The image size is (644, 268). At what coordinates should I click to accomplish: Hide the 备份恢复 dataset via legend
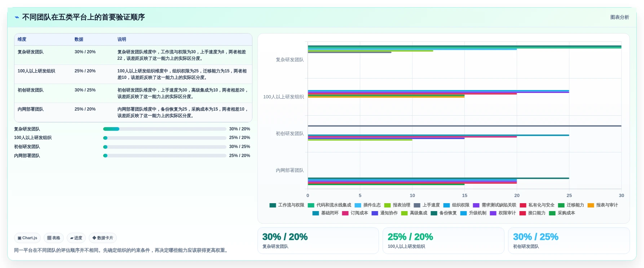[x=444, y=213]
